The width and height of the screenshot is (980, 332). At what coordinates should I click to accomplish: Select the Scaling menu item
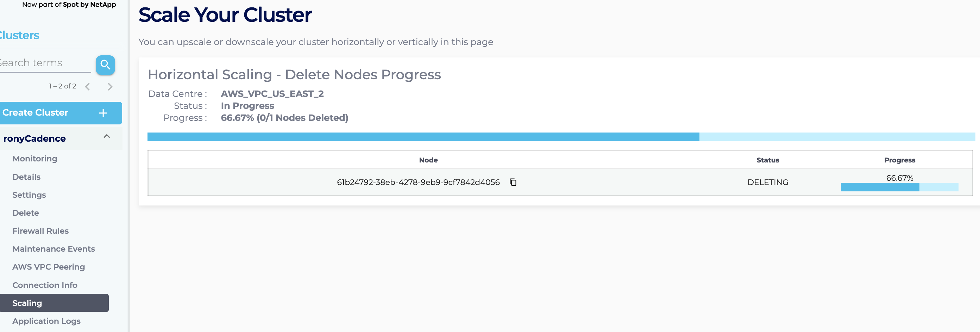27,303
